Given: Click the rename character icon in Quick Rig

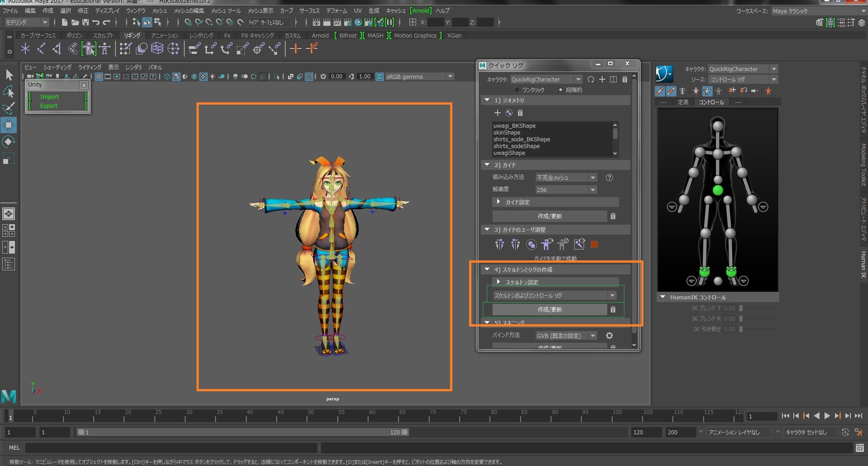Looking at the screenshot, I should click(614, 79).
